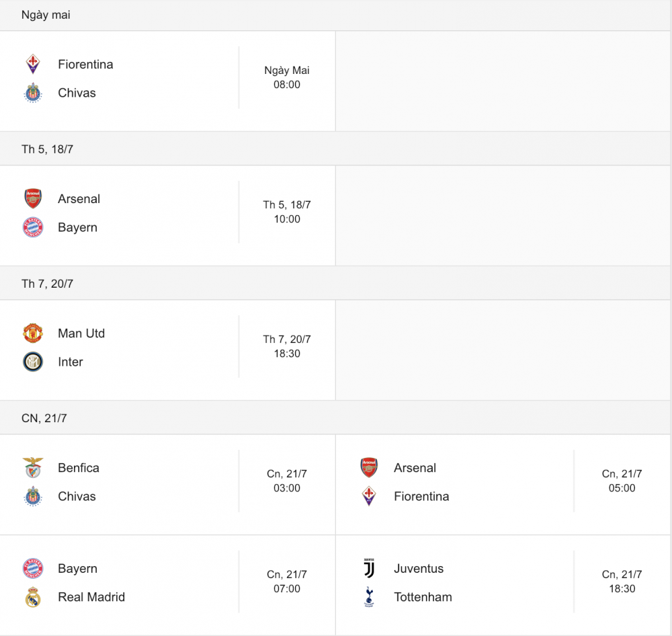This screenshot has width=672, height=636.
Task: Click the Real Madrid club crest
Action: [x=33, y=597]
